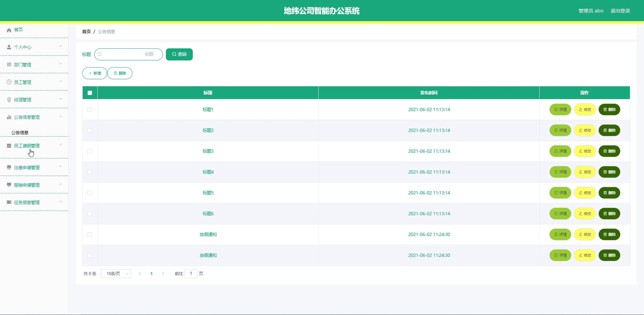Expand the 报销申请管理 menu arrow
This screenshot has height=315, width=644.
(60, 184)
